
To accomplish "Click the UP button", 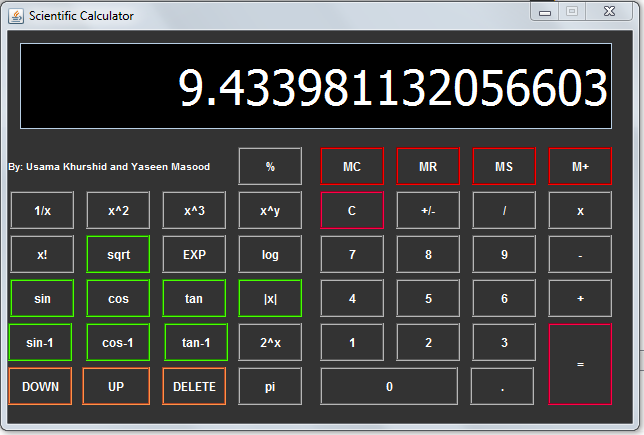I will [116, 386].
